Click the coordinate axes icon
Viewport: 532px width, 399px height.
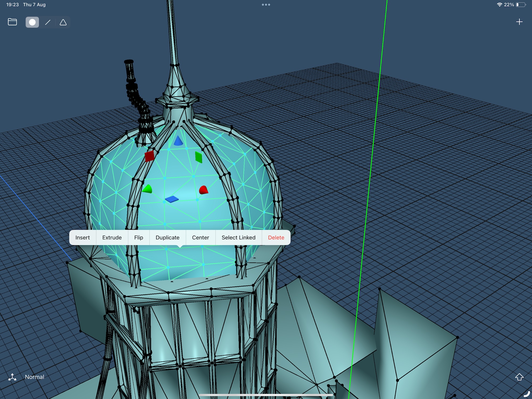pyautogui.click(x=12, y=377)
